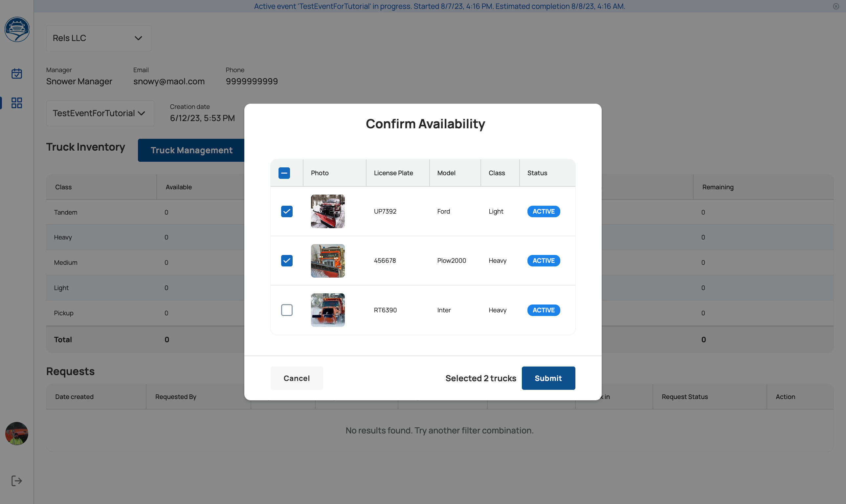The image size is (846, 504).
Task: Click the user profile avatar
Action: click(17, 433)
